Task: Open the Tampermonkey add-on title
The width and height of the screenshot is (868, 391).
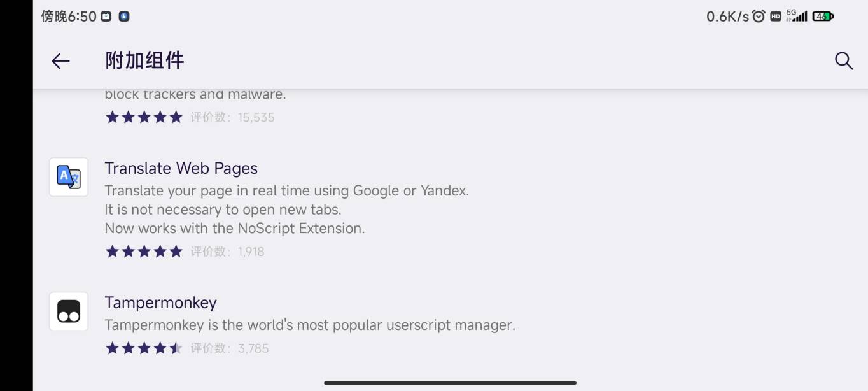Action: (x=160, y=302)
